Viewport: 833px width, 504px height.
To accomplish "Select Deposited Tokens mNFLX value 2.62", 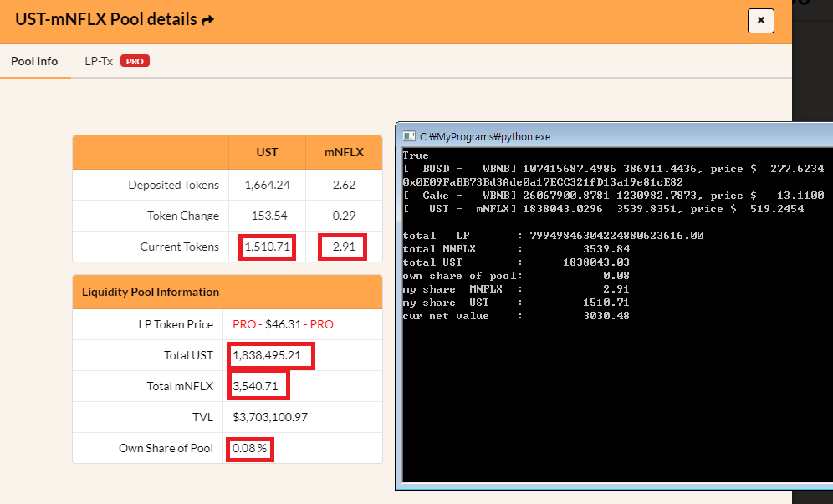I will [x=345, y=185].
